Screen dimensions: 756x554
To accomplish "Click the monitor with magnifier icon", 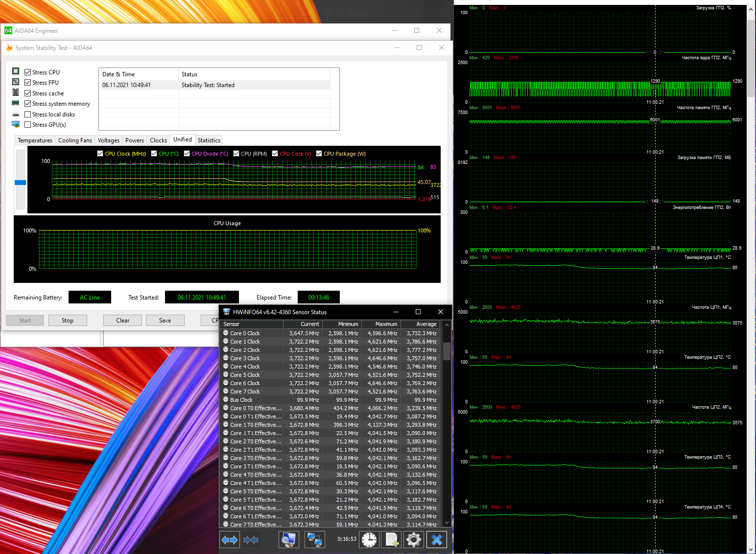I will pos(288,540).
